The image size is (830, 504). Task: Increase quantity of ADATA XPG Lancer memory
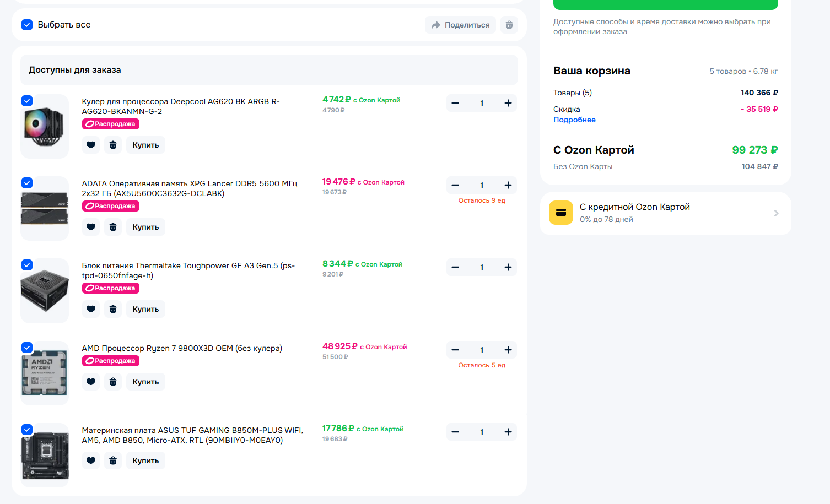(508, 185)
